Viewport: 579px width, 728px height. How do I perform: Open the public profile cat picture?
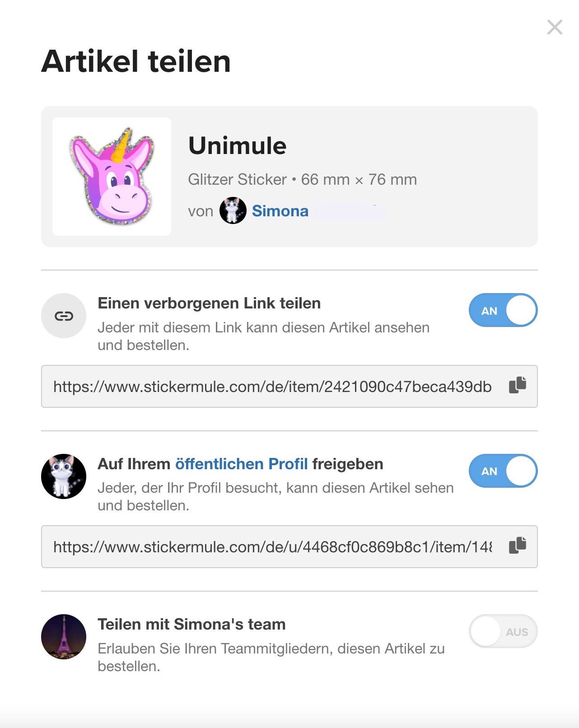tap(63, 476)
